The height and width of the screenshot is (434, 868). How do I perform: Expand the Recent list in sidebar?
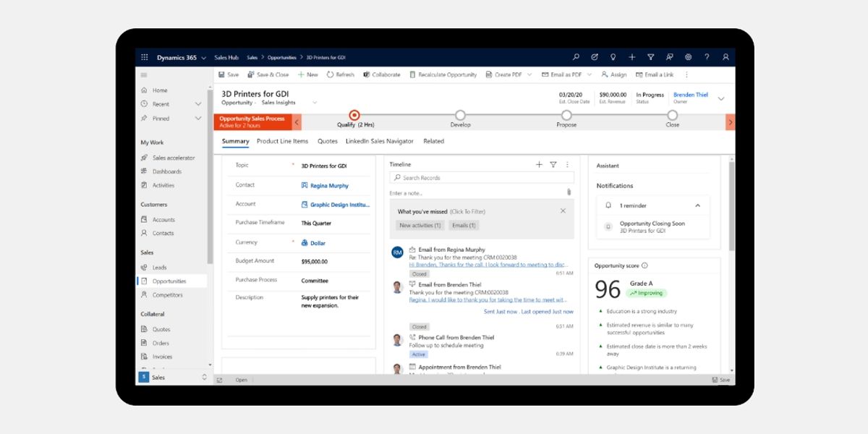198,104
